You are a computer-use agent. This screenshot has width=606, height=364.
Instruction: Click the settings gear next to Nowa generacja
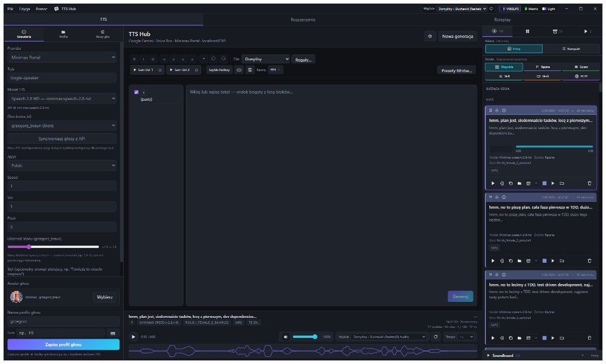tap(430, 36)
